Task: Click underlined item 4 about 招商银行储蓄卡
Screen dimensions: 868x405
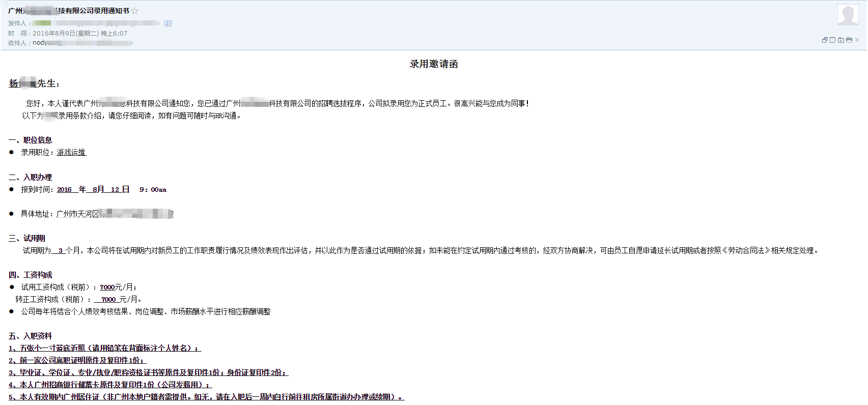Action: [x=109, y=385]
